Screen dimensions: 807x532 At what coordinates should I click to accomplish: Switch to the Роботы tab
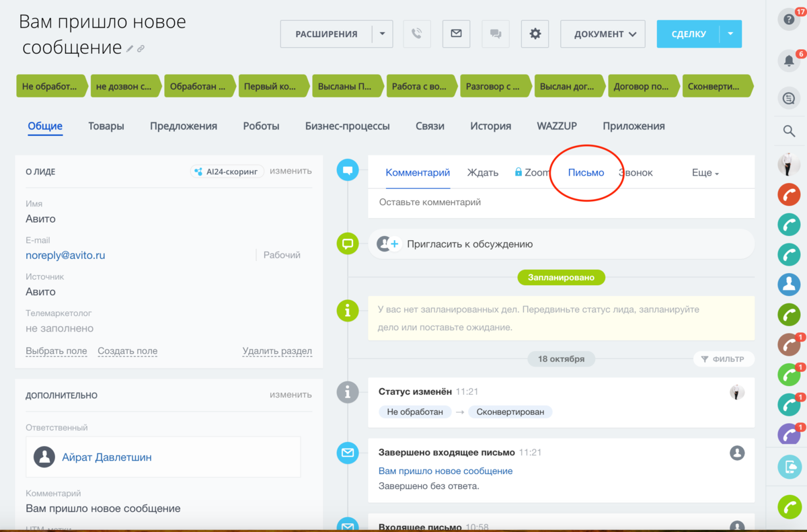point(261,126)
